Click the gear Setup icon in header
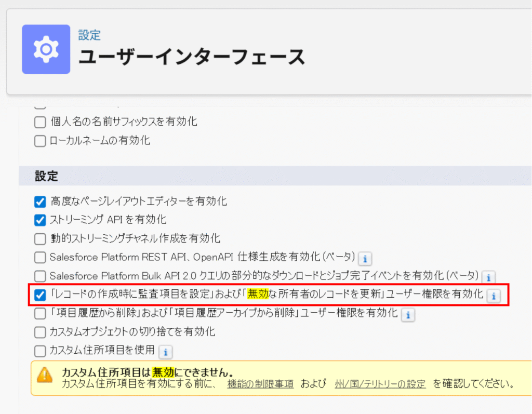The height and width of the screenshot is (414, 532). [46, 49]
